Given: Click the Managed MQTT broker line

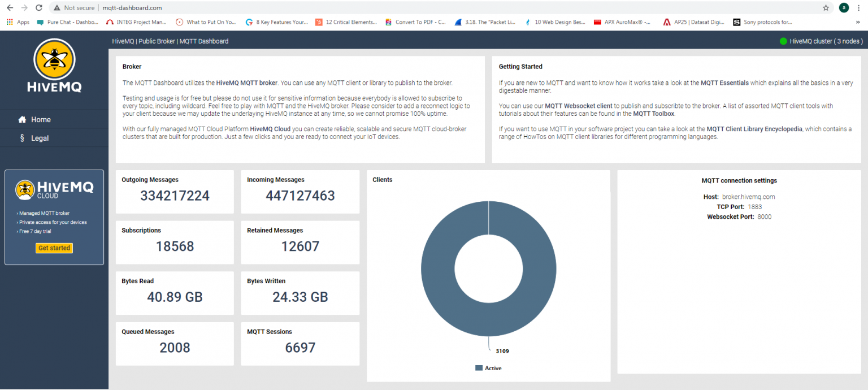Looking at the screenshot, I should tap(44, 214).
